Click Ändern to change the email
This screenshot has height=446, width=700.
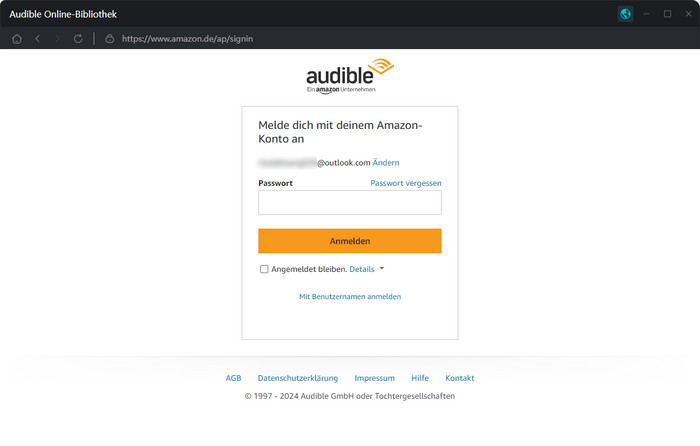[386, 163]
